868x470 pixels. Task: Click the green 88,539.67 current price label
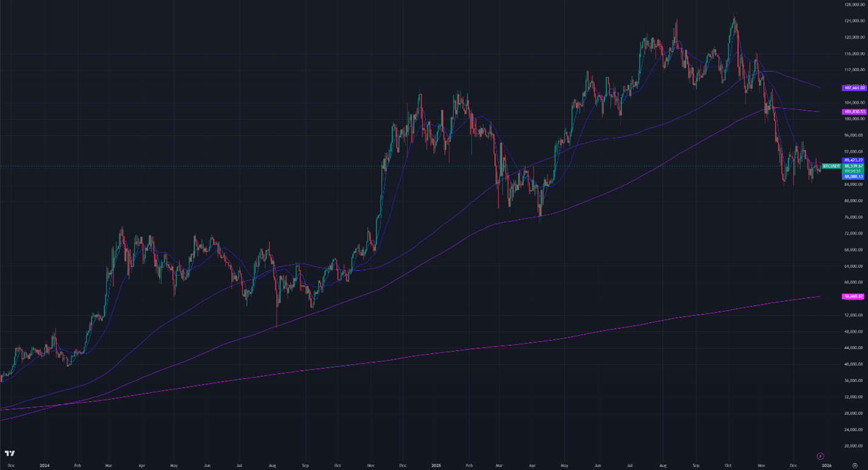853,166
